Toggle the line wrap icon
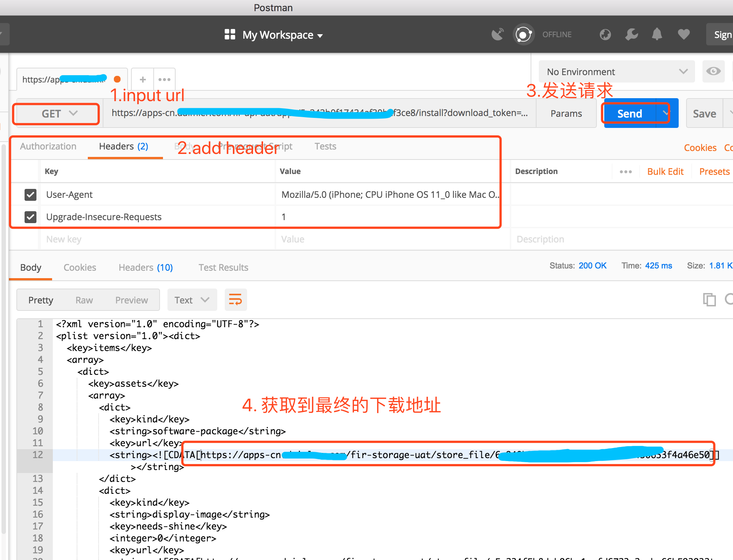 tap(236, 300)
